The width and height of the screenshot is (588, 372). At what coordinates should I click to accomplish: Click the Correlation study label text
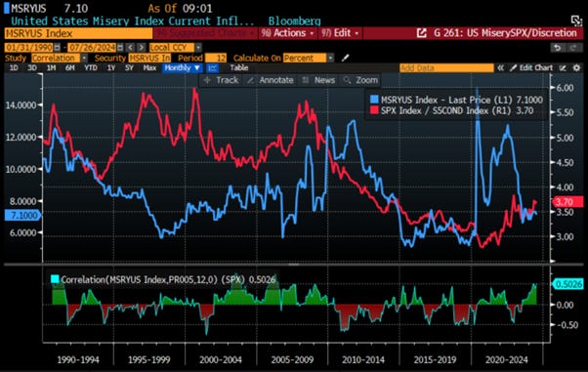[x=168, y=279]
